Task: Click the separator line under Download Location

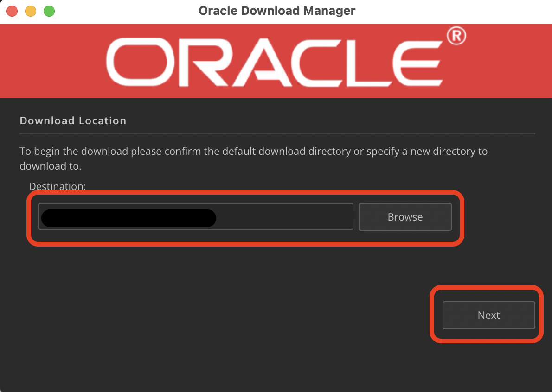Action: (277, 134)
